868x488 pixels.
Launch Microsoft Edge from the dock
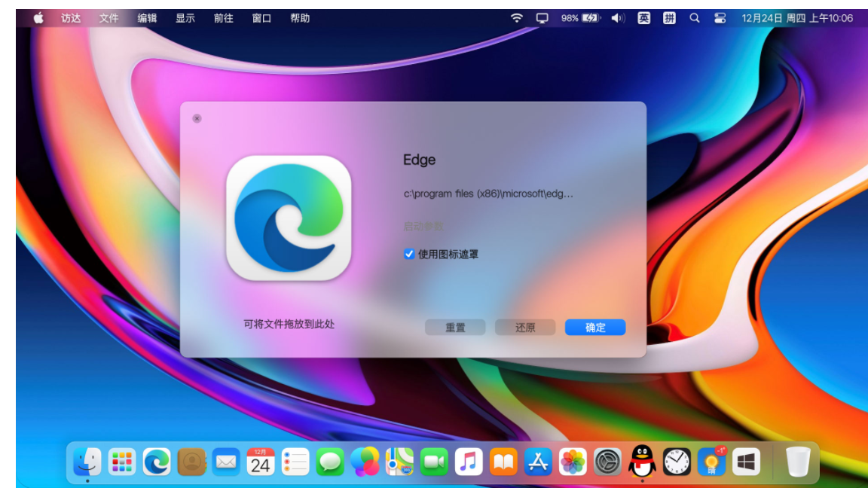157,462
